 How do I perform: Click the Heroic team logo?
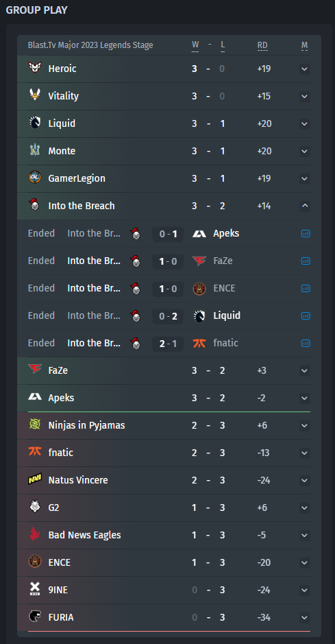(35, 68)
